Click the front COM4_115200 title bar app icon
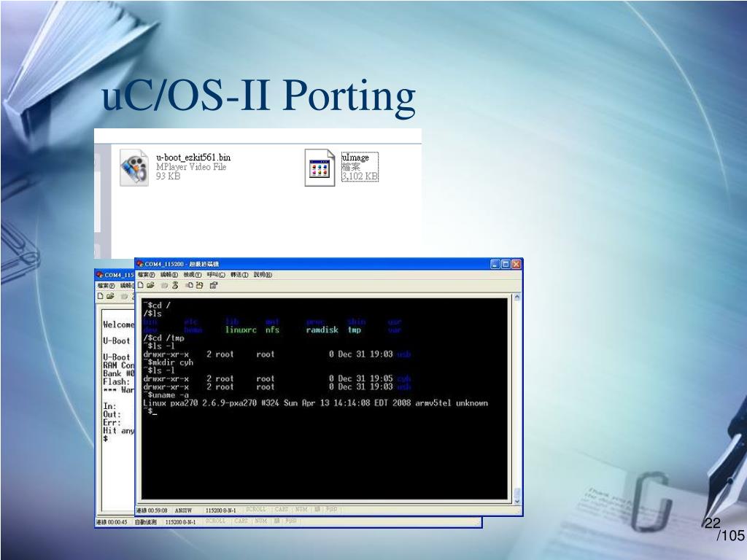This screenshot has width=747, height=560. (x=141, y=264)
